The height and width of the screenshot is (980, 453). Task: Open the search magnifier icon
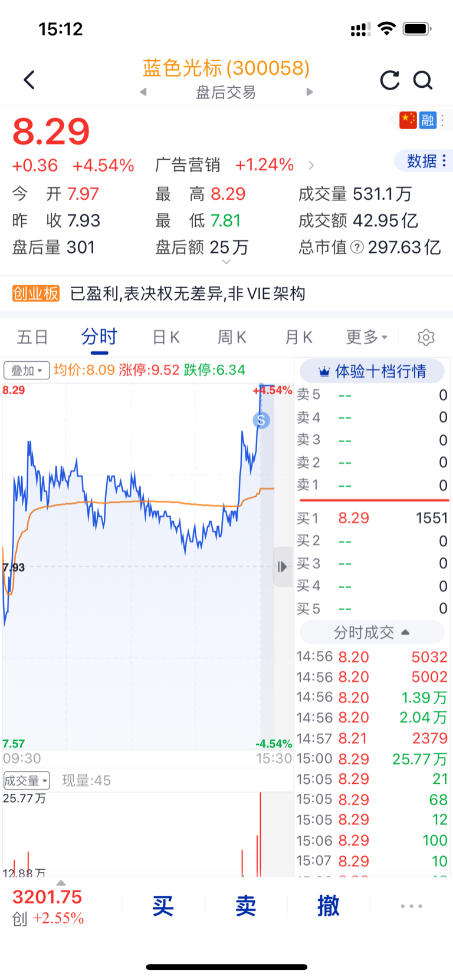(x=423, y=80)
